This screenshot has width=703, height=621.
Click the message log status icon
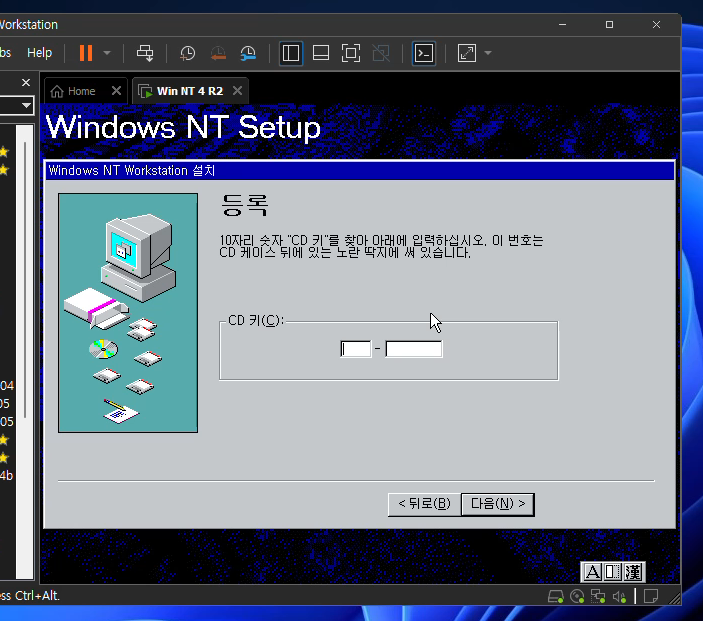(651, 596)
